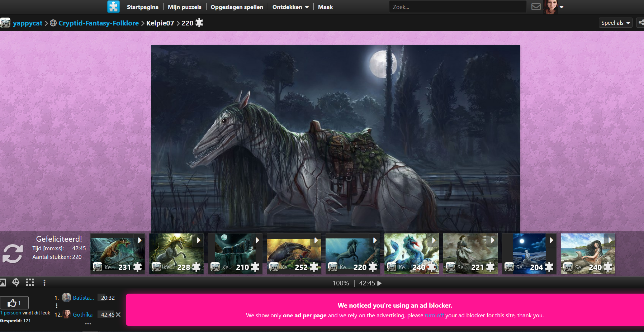The width and height of the screenshot is (644, 332).
Task: Expand the account dropdown arrow
Action: tap(562, 7)
